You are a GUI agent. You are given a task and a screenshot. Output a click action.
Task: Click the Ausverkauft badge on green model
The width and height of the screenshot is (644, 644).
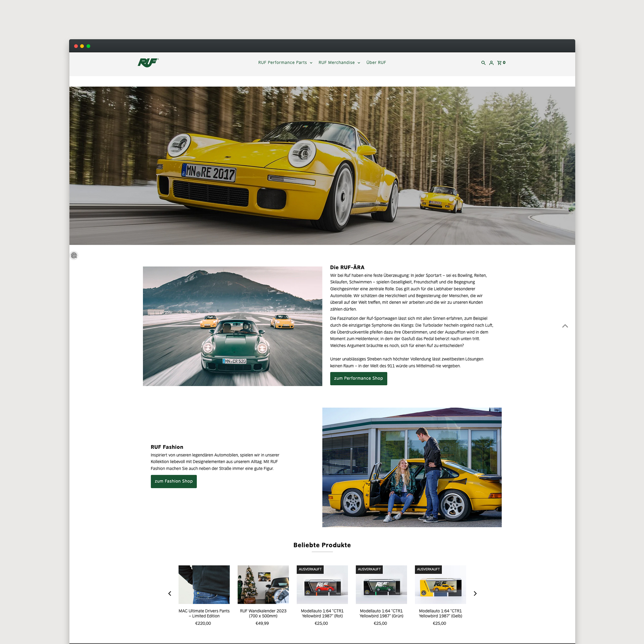pyautogui.click(x=369, y=569)
